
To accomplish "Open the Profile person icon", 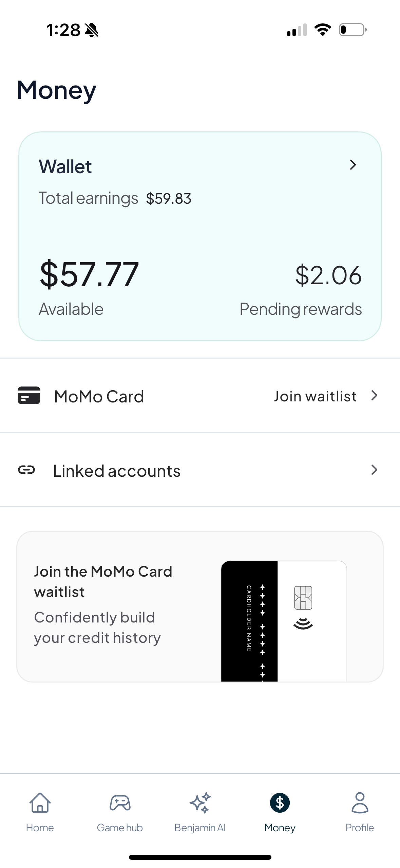I will tap(360, 803).
